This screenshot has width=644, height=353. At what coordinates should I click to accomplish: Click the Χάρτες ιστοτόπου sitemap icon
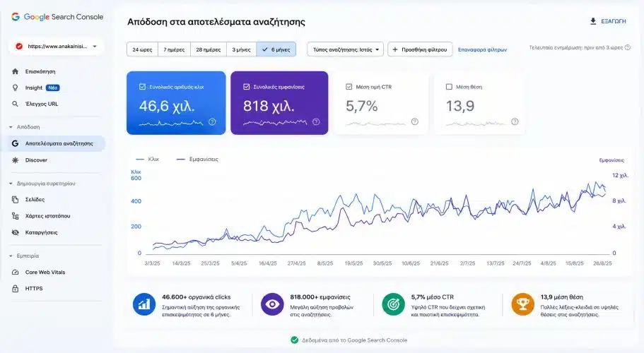click(15, 216)
